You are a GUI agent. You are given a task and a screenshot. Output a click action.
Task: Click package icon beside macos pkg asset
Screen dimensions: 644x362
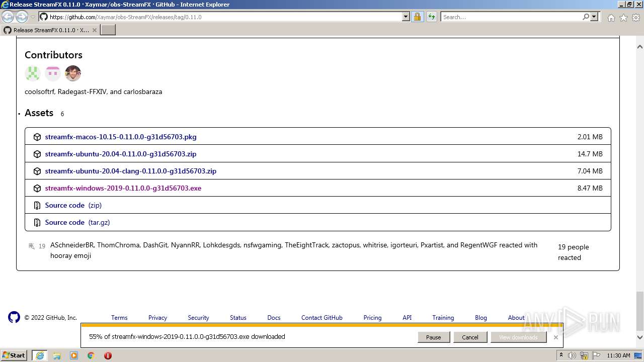[x=37, y=137]
